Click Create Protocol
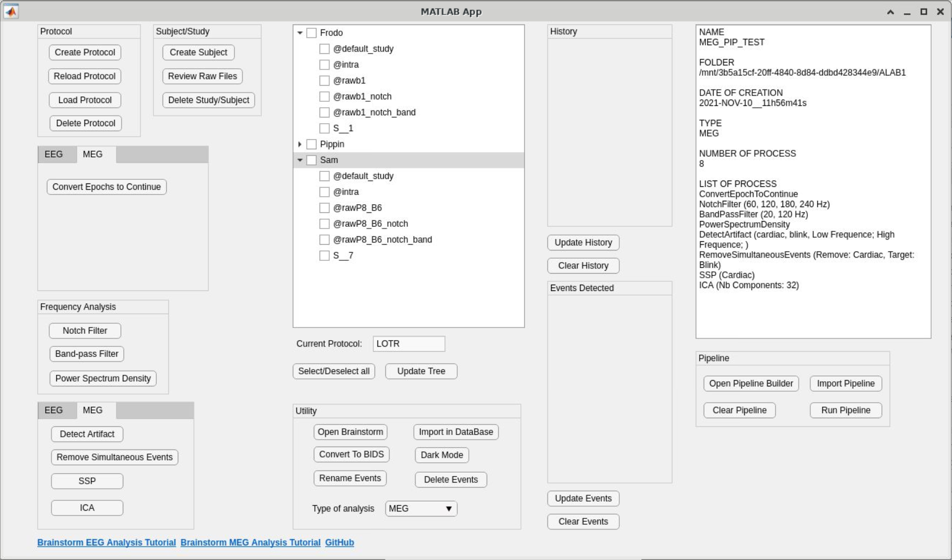This screenshot has height=560, width=952. pyautogui.click(x=84, y=52)
